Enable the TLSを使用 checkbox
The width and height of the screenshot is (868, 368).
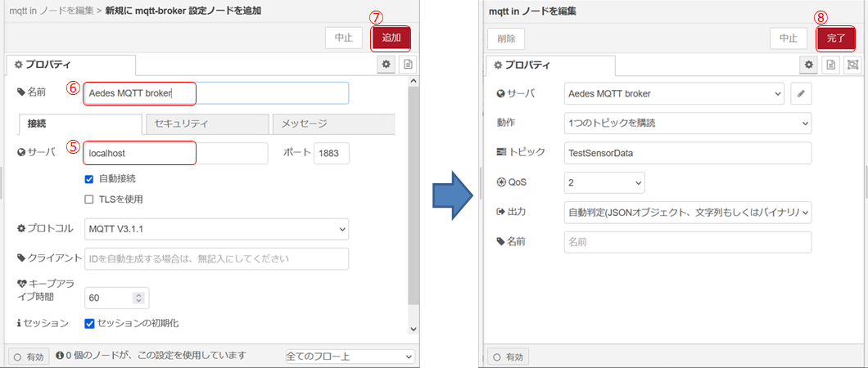coord(89,199)
